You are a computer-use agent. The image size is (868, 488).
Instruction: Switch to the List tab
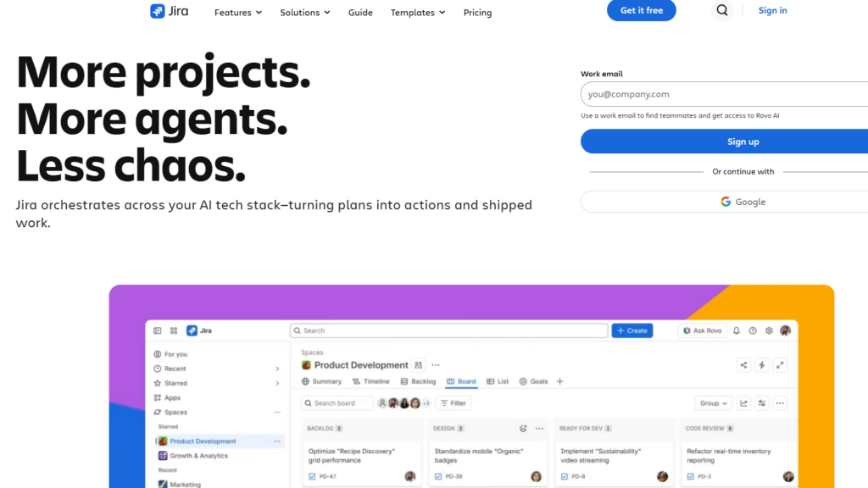point(498,381)
